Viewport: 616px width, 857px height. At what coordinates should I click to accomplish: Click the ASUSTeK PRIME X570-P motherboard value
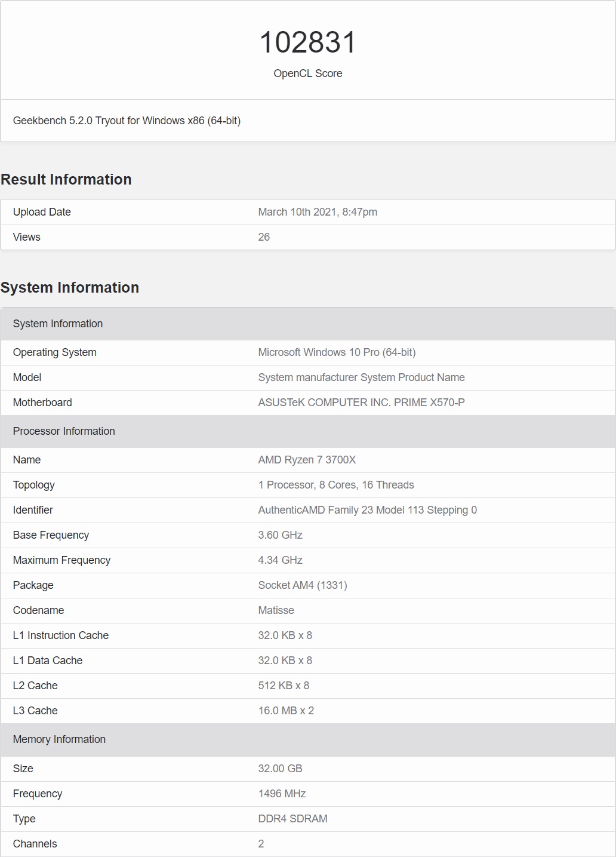pyautogui.click(x=361, y=403)
